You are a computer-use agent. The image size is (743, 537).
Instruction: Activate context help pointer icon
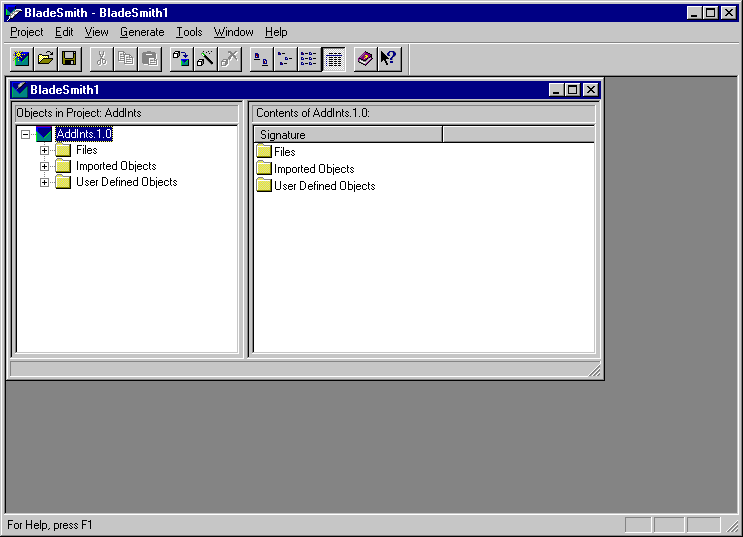[390, 59]
